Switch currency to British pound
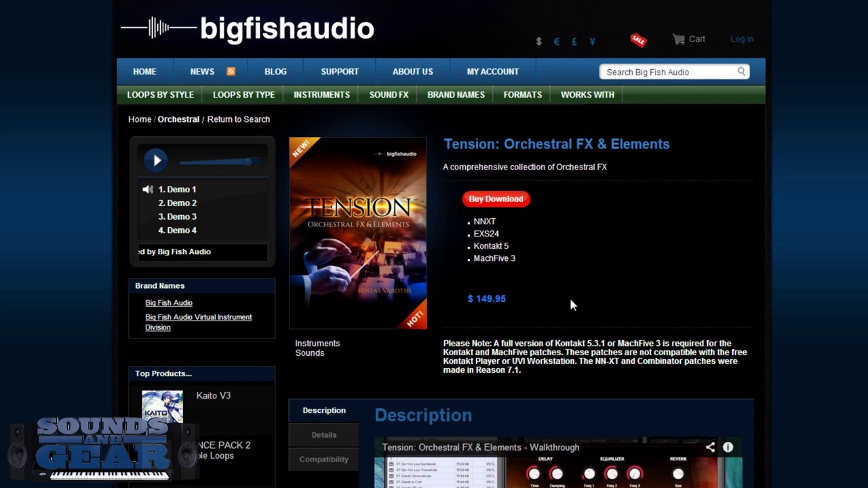This screenshot has height=488, width=868. coord(574,41)
